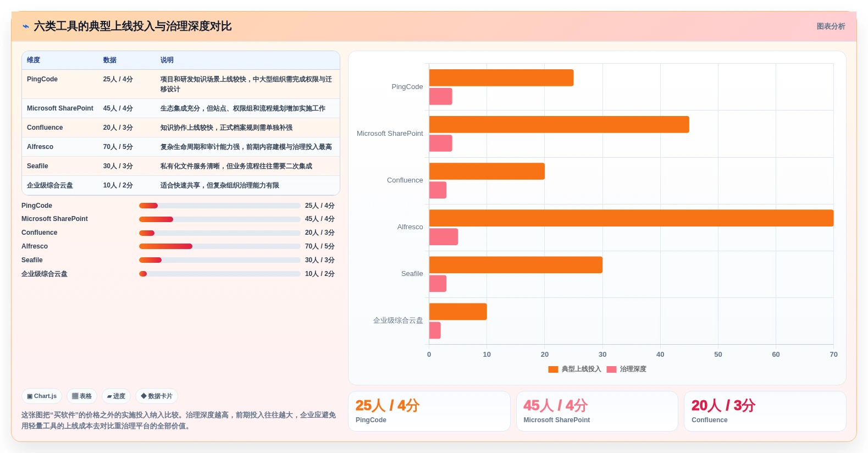Click the orange PingCode chart bar
This screenshot has width=868, height=453.
pos(501,78)
